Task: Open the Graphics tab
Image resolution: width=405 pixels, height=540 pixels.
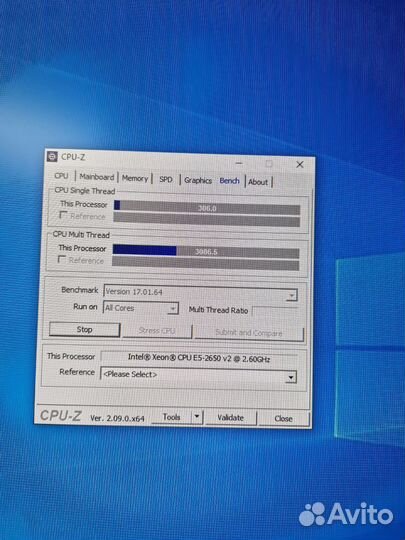Action: pos(198,180)
